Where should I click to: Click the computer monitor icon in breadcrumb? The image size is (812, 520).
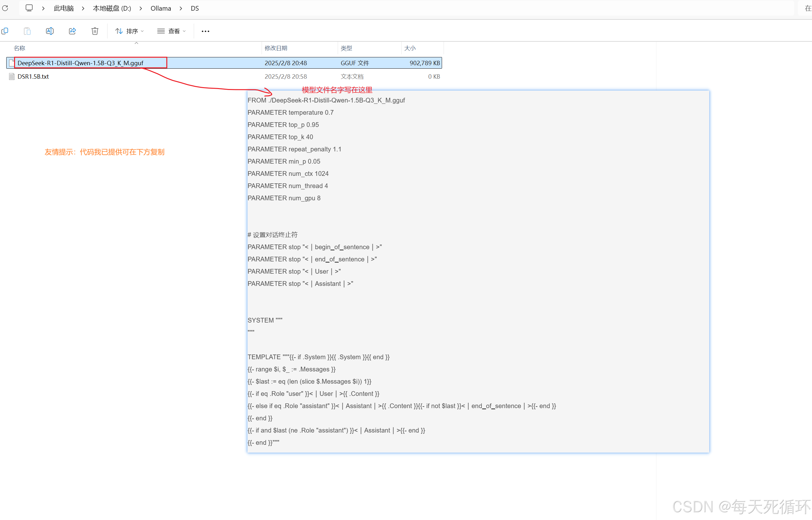click(x=29, y=8)
